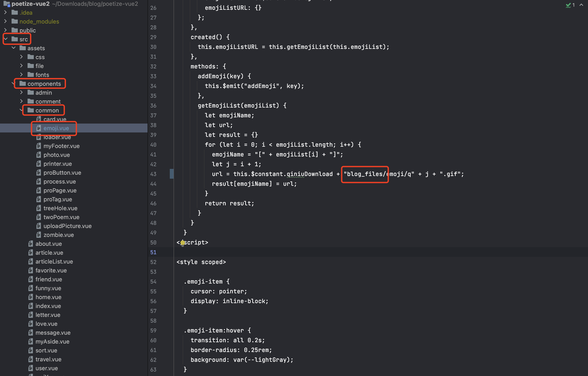The image size is (588, 376).
Task: Click the public folder icon
Action: pyautogui.click(x=15, y=30)
